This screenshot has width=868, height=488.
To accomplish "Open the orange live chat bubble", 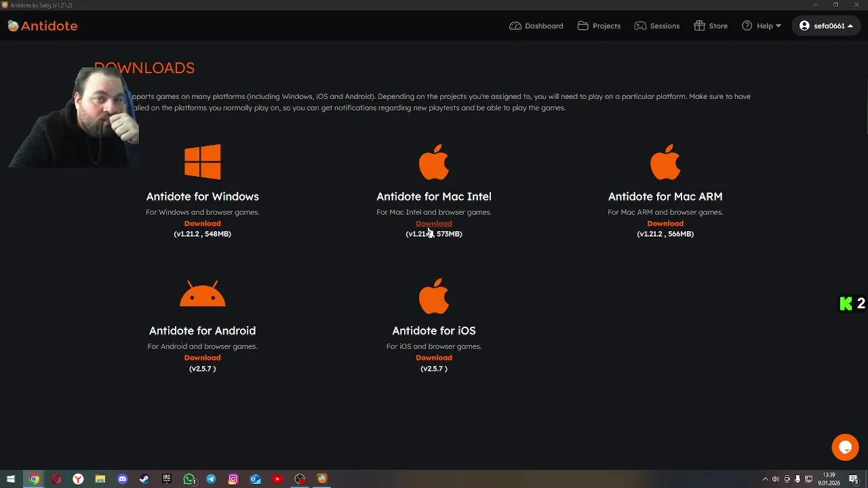I will (x=845, y=447).
